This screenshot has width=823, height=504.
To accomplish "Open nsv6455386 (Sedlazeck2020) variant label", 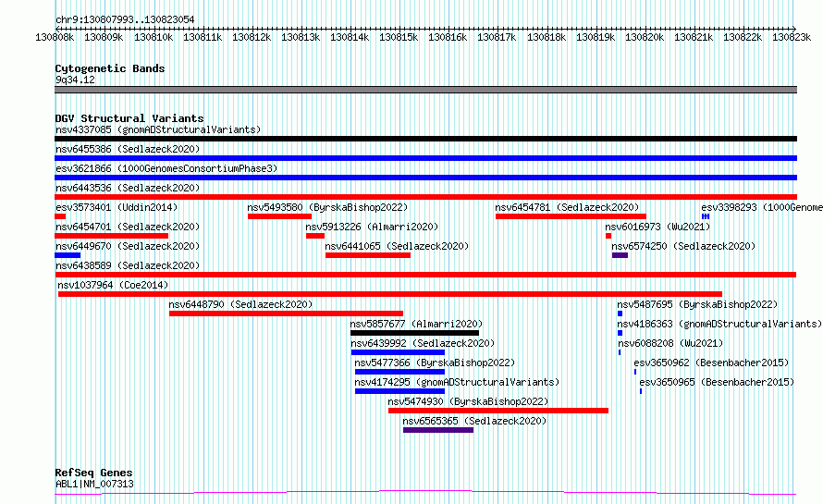I will [x=128, y=149].
